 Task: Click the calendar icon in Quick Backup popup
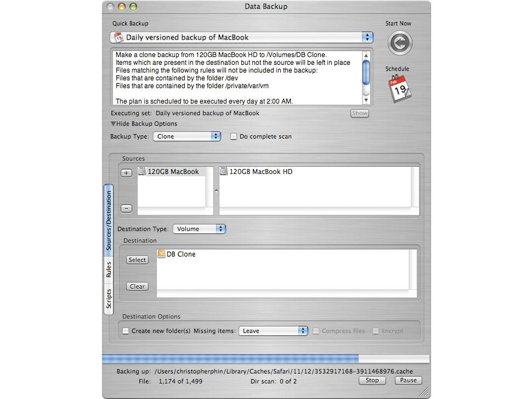(118, 37)
